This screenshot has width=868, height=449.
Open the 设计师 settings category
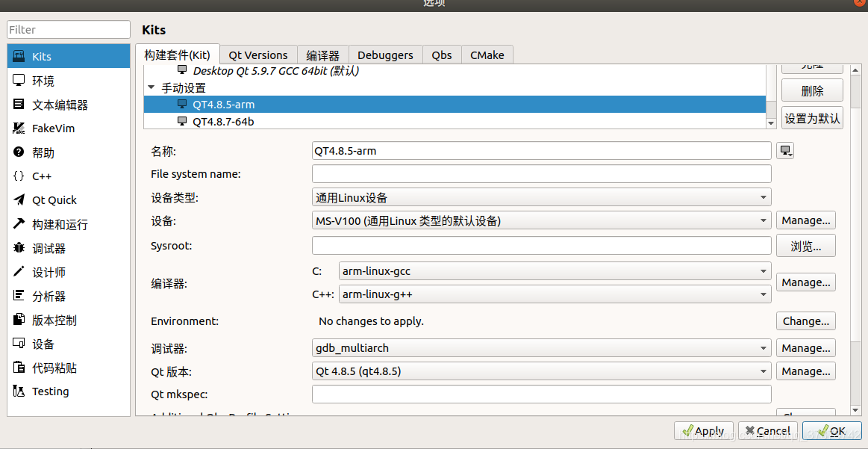69,272
